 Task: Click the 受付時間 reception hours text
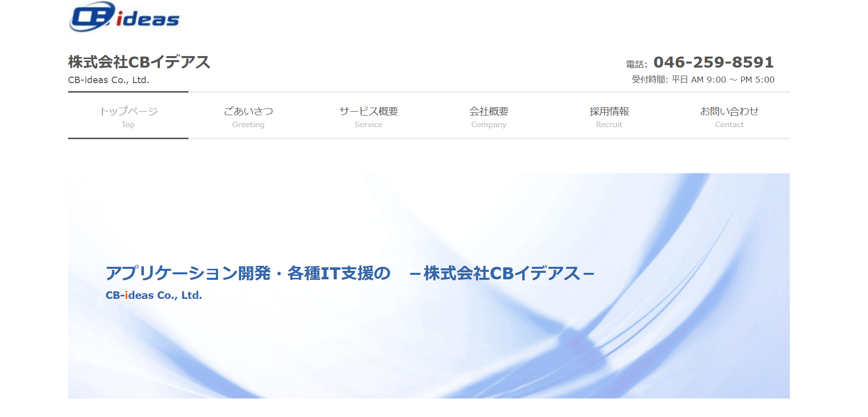(703, 80)
